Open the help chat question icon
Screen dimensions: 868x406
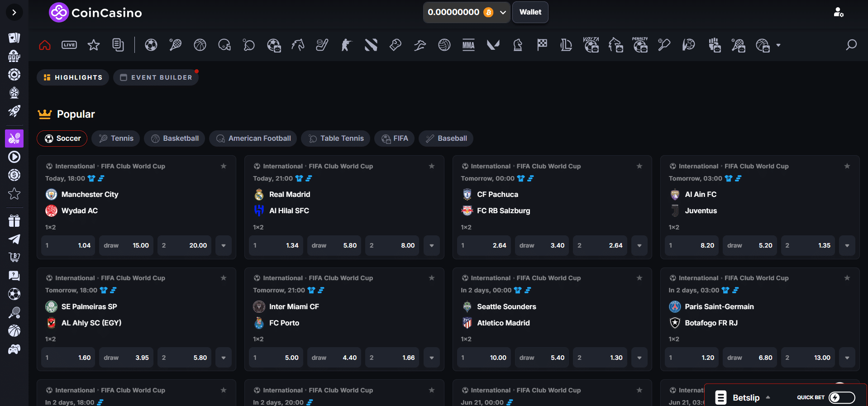pyautogui.click(x=14, y=276)
